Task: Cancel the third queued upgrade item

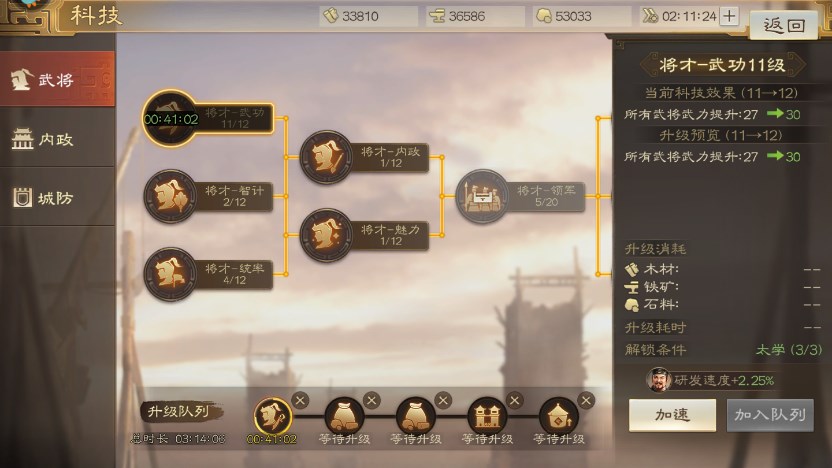Action: tap(443, 401)
